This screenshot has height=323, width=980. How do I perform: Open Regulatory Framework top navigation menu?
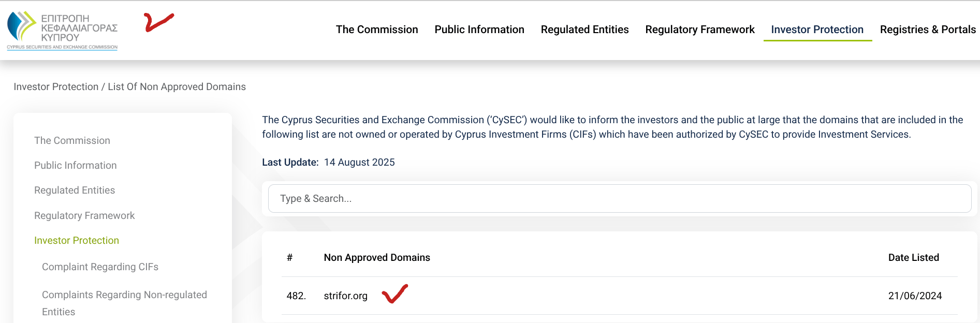click(x=699, y=30)
